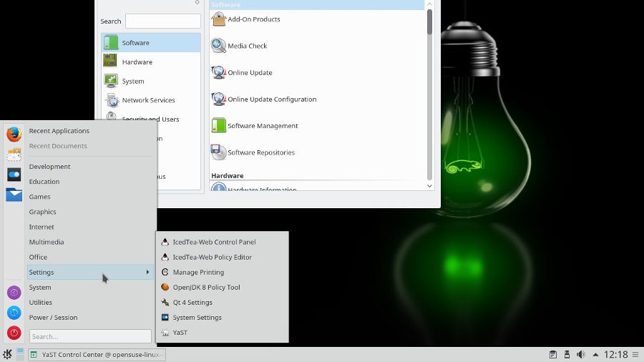Open the Development menu category
Viewport: 644px width, 362px height.
tap(90, 166)
